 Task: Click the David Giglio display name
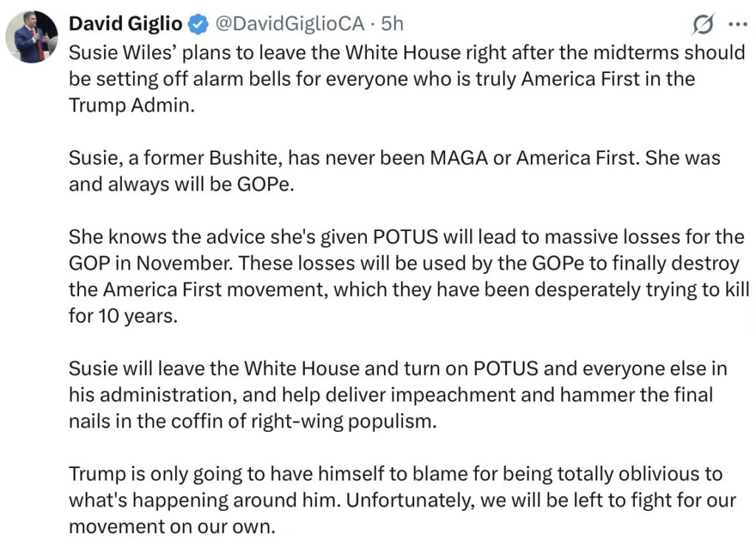pyautogui.click(x=125, y=24)
